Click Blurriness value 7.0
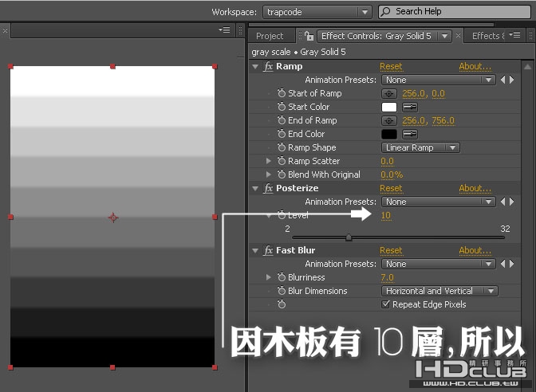 tap(388, 277)
